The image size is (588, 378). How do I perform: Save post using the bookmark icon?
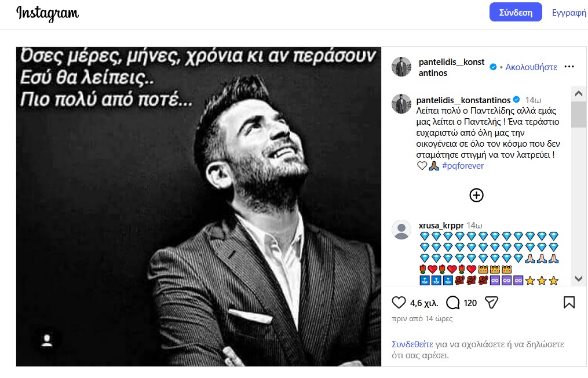[569, 303]
